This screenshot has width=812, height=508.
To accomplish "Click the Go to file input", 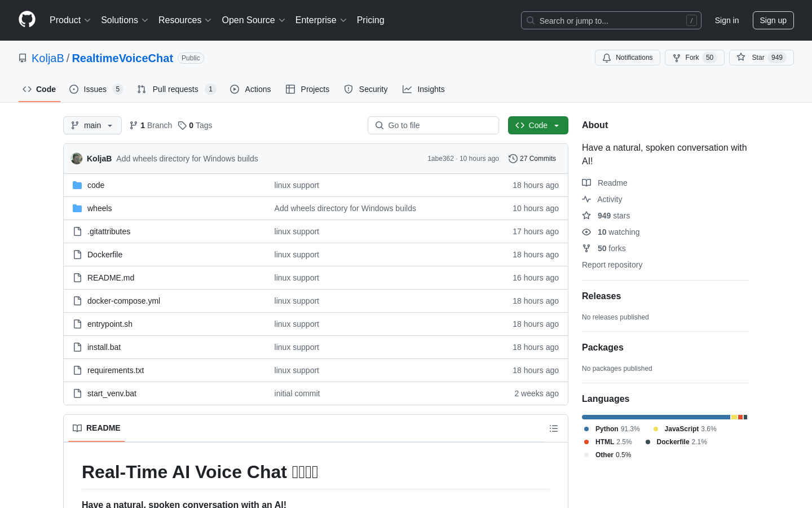I will click(x=433, y=125).
